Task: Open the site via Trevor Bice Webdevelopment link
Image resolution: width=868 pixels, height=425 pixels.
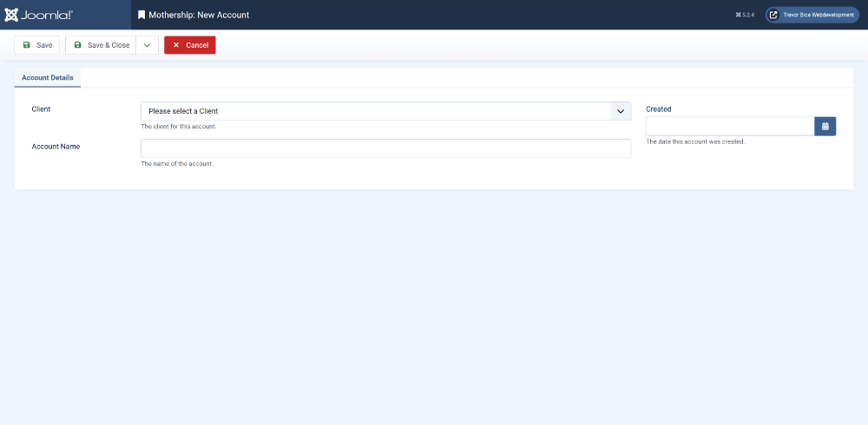Action: [x=812, y=15]
